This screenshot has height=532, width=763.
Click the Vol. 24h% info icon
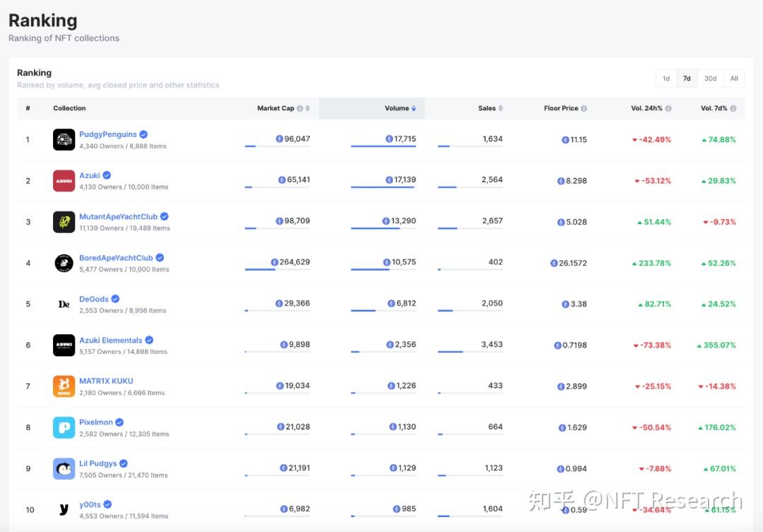coord(668,109)
